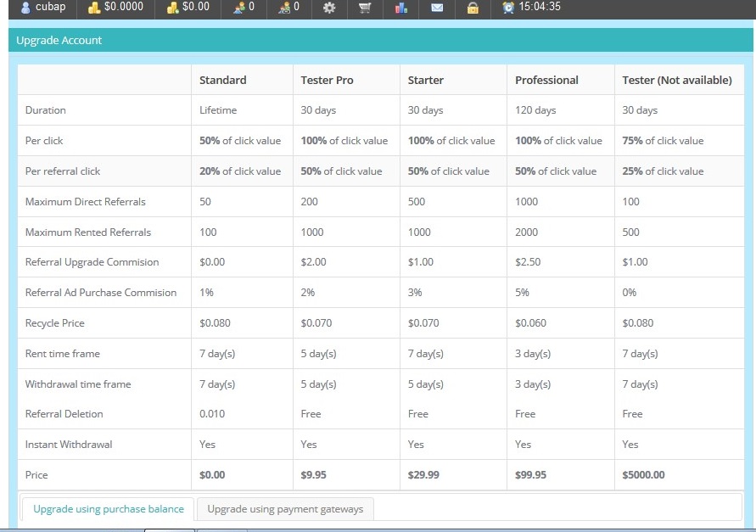Click Tester's 25% of click value cell

(663, 171)
